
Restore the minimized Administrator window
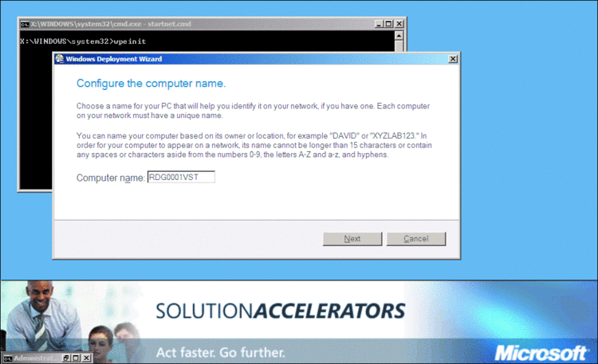coord(66,358)
